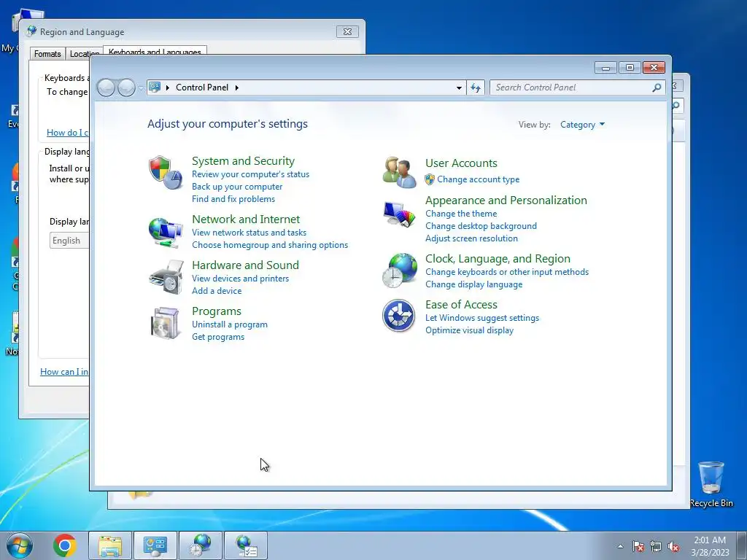Click Let Windows suggest settings
The image size is (747, 560).
point(482,318)
